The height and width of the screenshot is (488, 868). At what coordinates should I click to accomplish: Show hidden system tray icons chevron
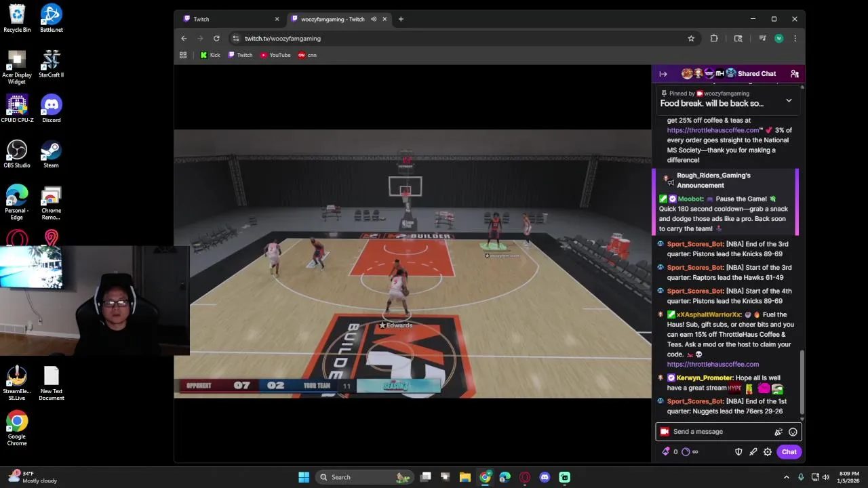click(786, 477)
